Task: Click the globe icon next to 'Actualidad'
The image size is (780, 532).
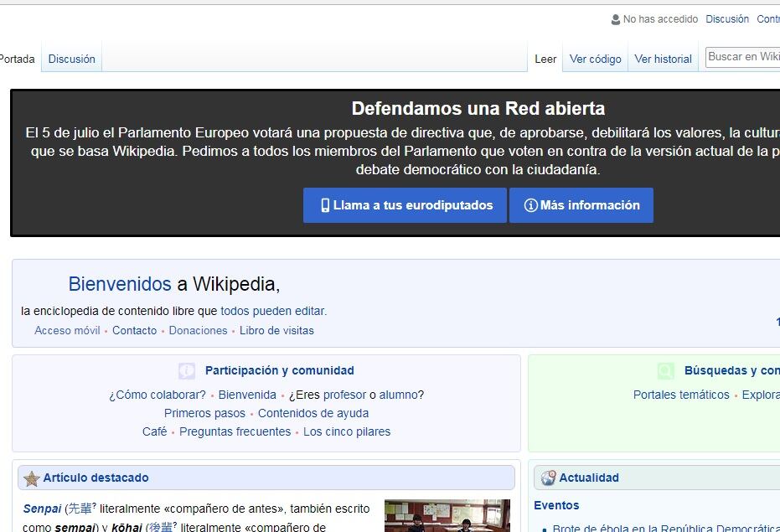Action: [x=548, y=478]
